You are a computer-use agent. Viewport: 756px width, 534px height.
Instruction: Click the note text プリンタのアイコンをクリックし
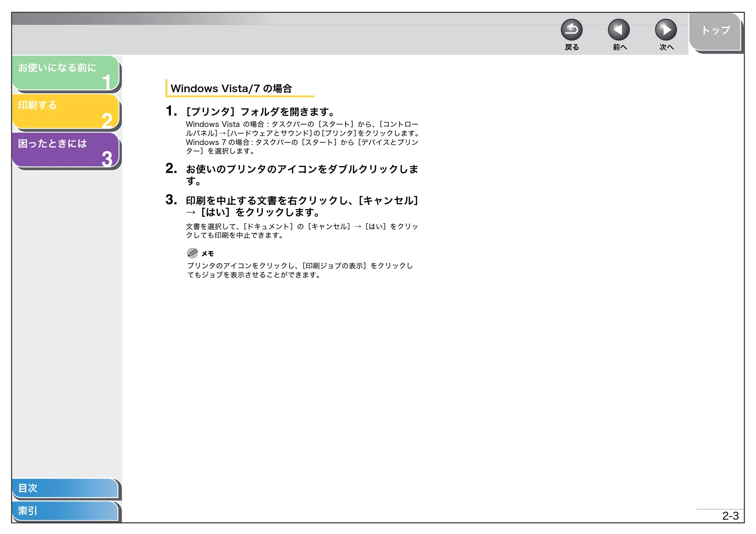click(300, 270)
